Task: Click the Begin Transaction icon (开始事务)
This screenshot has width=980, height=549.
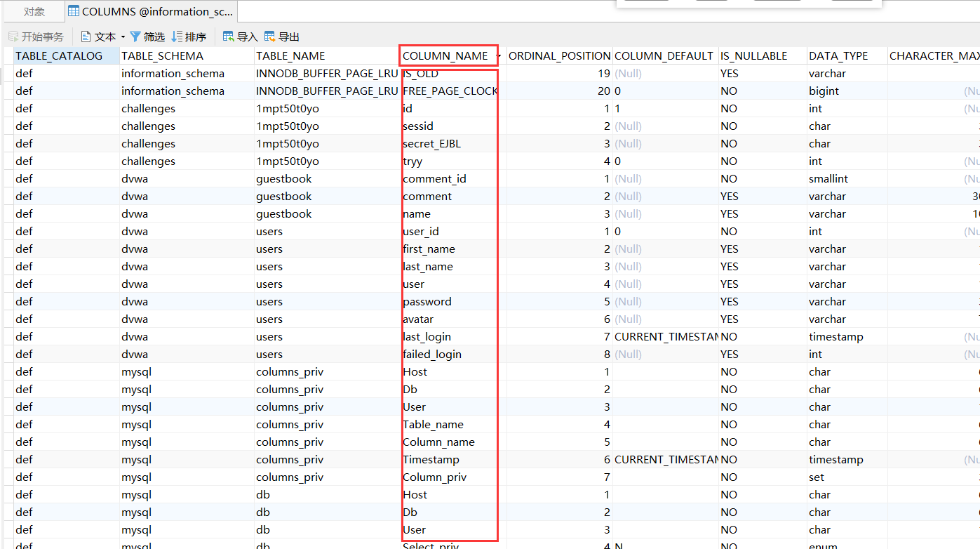Action: [x=14, y=37]
